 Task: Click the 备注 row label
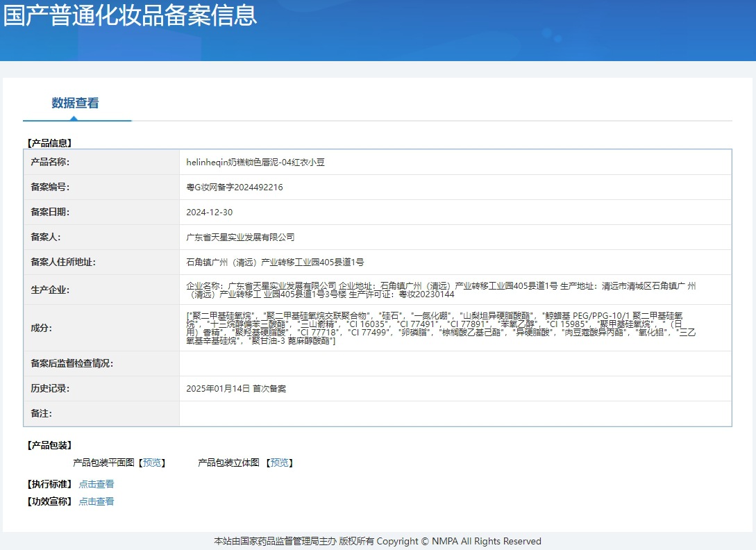coord(41,414)
